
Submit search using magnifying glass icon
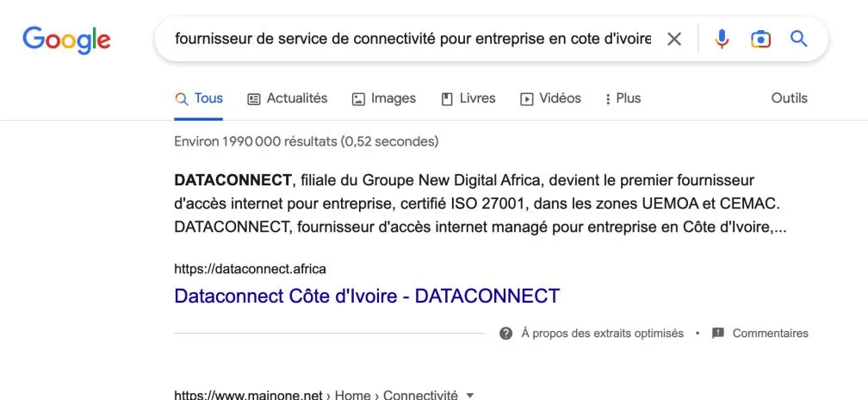[x=798, y=39]
